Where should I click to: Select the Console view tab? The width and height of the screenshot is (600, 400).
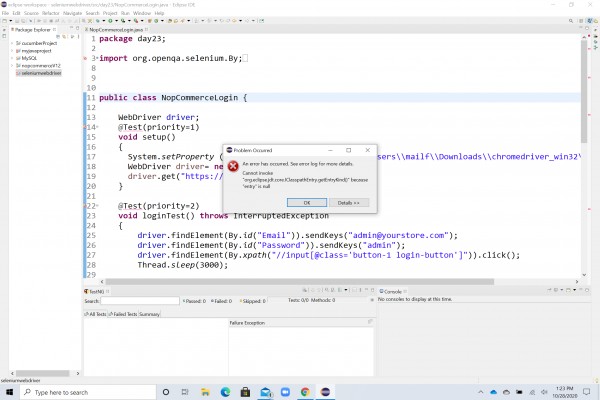coord(393,291)
